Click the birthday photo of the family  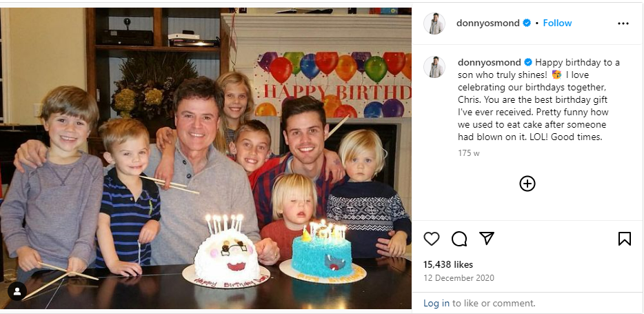pos(205,158)
